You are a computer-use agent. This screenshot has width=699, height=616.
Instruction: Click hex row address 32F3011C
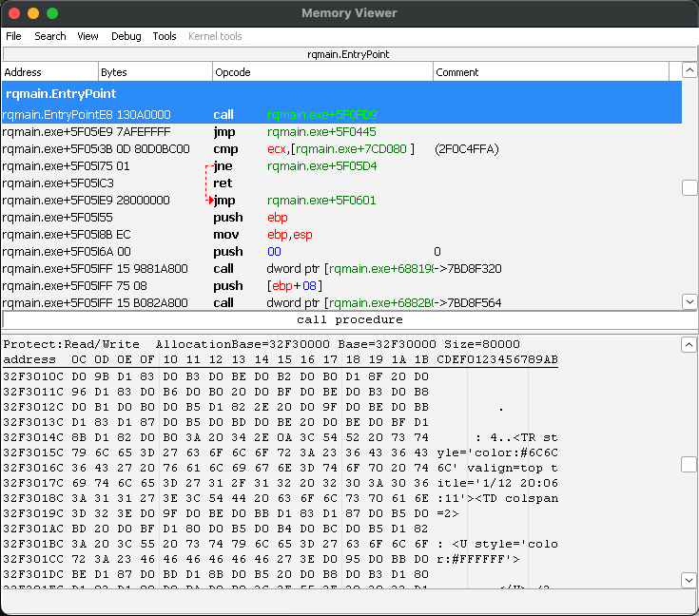tap(33, 392)
